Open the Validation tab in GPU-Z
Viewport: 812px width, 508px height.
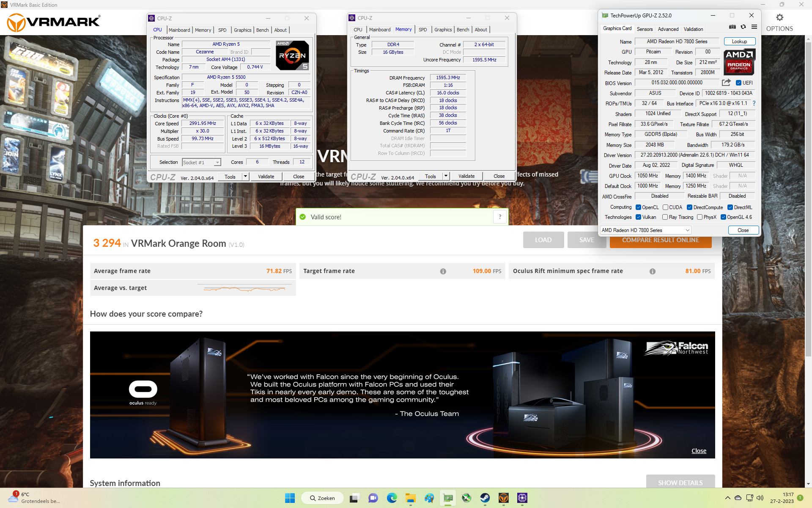click(x=693, y=29)
